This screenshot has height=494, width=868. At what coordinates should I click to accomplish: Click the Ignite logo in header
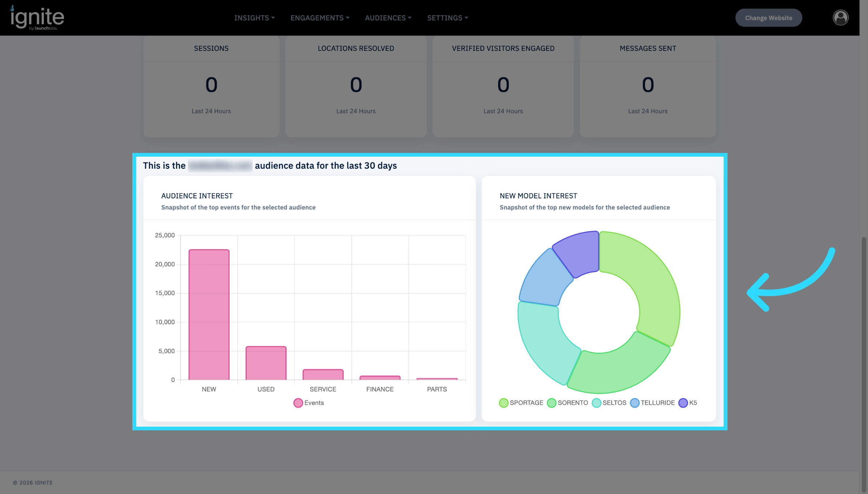(x=37, y=18)
